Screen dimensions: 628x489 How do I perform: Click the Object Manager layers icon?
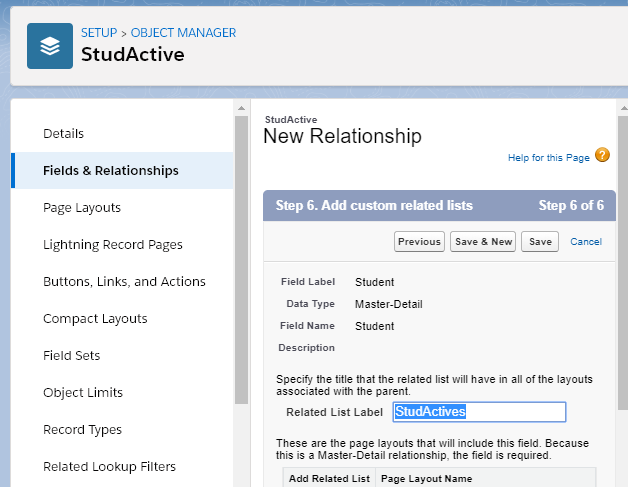click(x=50, y=46)
